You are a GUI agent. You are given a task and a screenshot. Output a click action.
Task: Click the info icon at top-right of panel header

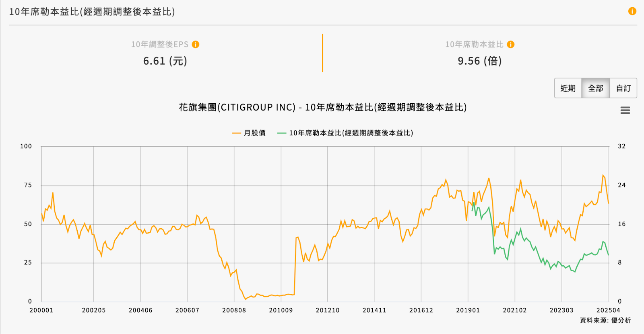pyautogui.click(x=632, y=11)
